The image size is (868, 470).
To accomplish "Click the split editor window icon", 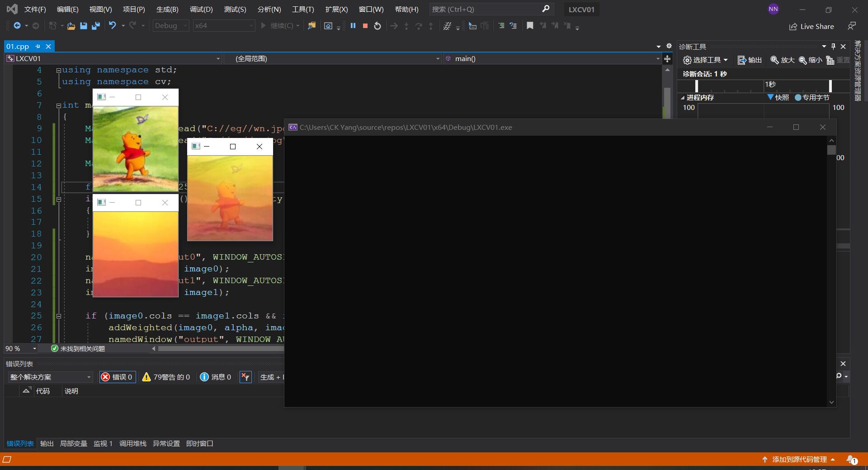I will (667, 59).
